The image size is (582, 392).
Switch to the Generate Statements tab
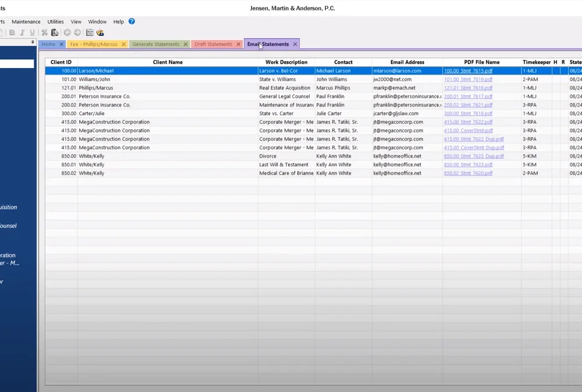(156, 44)
